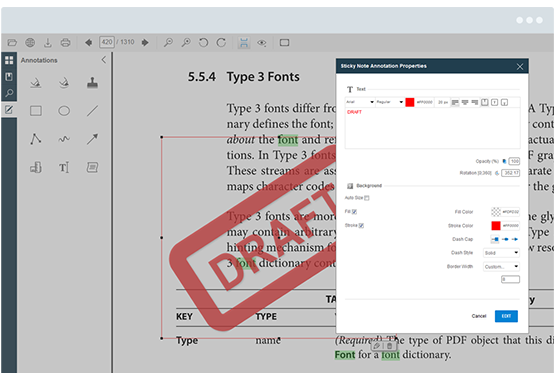Open the Dash Style dropdown

click(501, 253)
